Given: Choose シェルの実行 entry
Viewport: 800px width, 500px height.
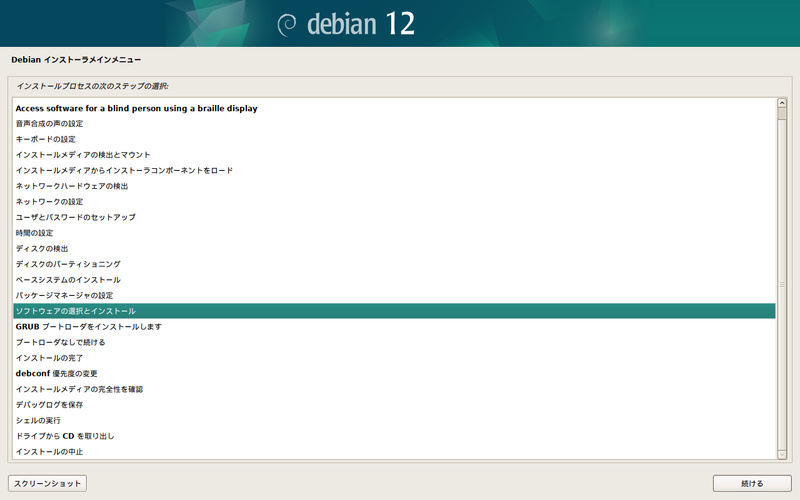Looking at the screenshot, I should [x=36, y=420].
